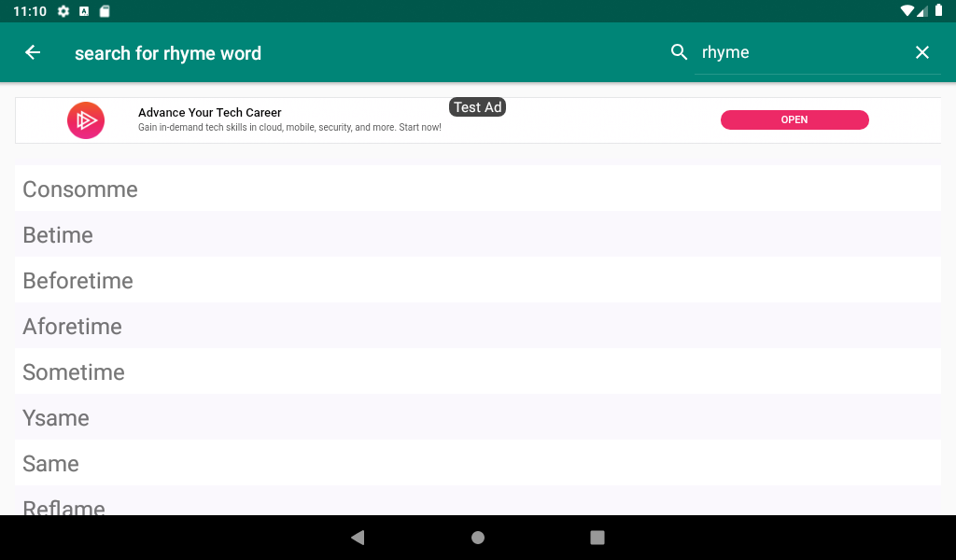
Task: Click the 'search for rhyme word' title
Action: point(168,53)
